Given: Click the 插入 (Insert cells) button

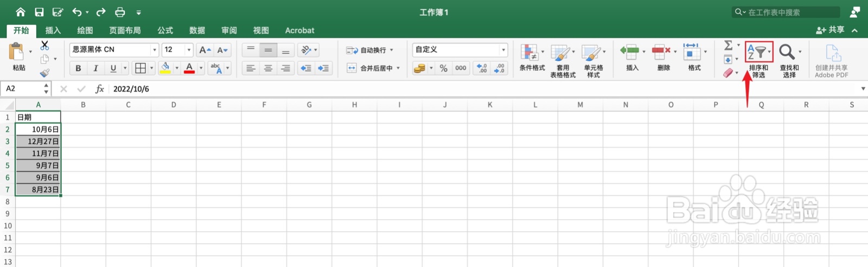Looking at the screenshot, I should tap(633, 58).
